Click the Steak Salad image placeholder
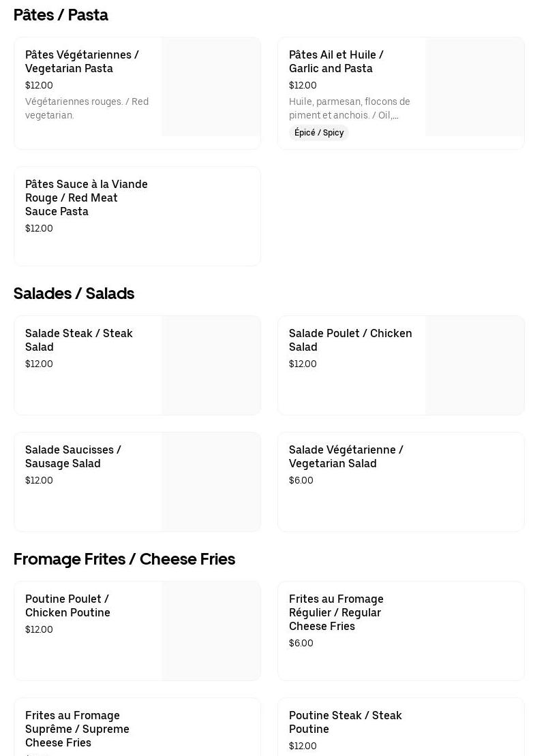Image resolution: width=548 pixels, height=756 pixels. (x=211, y=366)
